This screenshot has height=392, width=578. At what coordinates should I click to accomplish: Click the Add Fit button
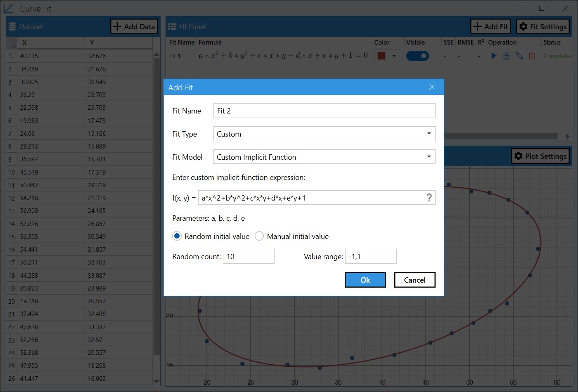click(x=490, y=27)
